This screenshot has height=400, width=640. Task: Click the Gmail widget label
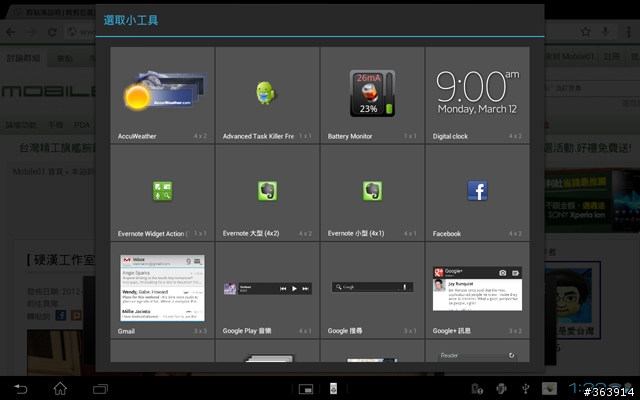(x=126, y=331)
